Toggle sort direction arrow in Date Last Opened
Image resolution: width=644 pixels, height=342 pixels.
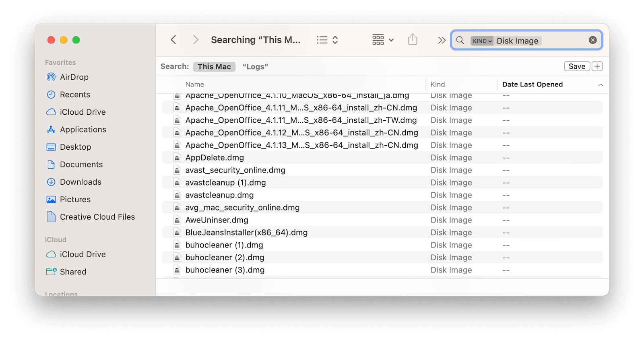601,85
